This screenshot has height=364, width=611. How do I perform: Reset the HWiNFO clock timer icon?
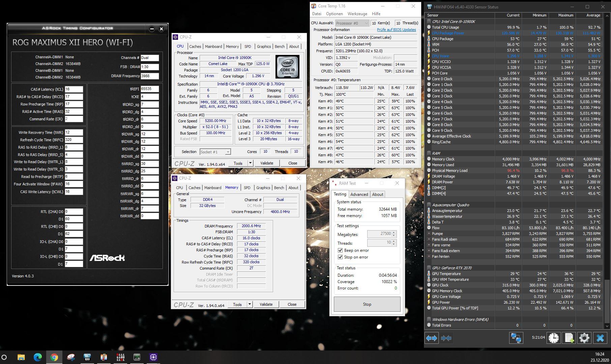(x=553, y=338)
